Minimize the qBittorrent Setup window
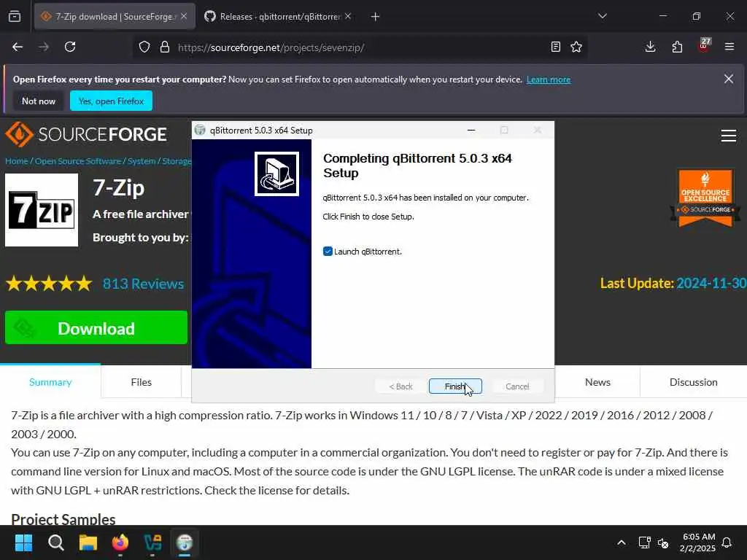This screenshot has width=747, height=560. [471, 130]
